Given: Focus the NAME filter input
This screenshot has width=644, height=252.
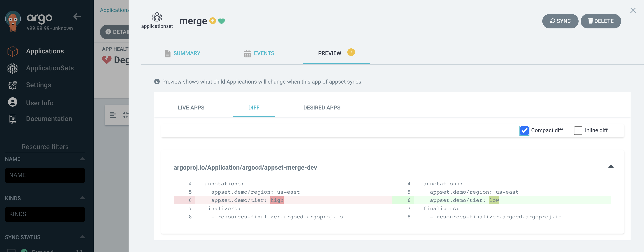Looking at the screenshot, I should (45, 175).
